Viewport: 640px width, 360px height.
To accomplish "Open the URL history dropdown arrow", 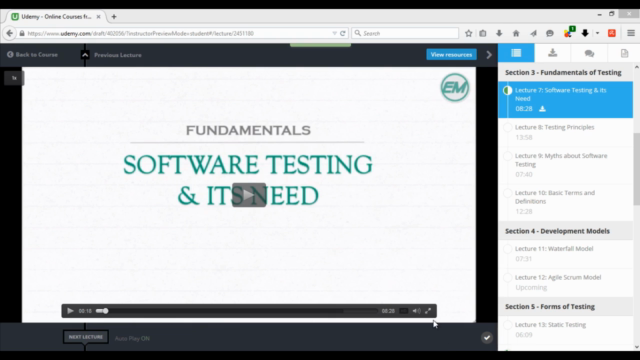I will 334,33.
